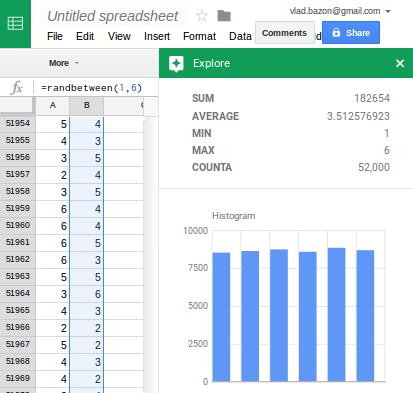
Task: Select row 51960 header
Action: coord(18,225)
